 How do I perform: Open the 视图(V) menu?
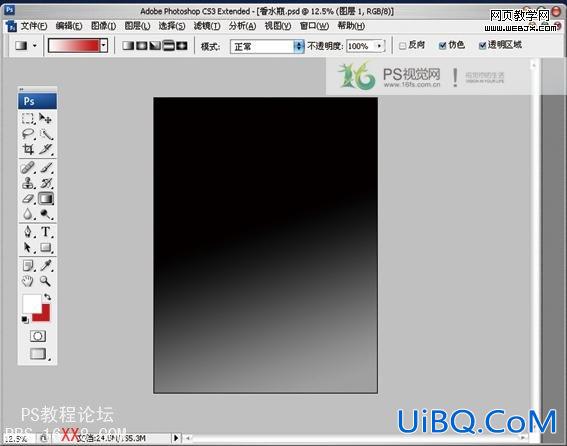(x=278, y=26)
